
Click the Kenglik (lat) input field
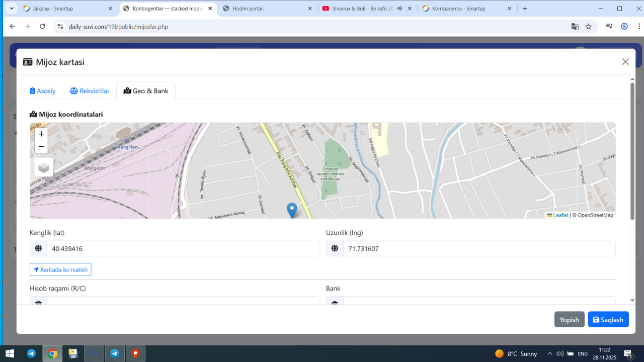coord(183,248)
